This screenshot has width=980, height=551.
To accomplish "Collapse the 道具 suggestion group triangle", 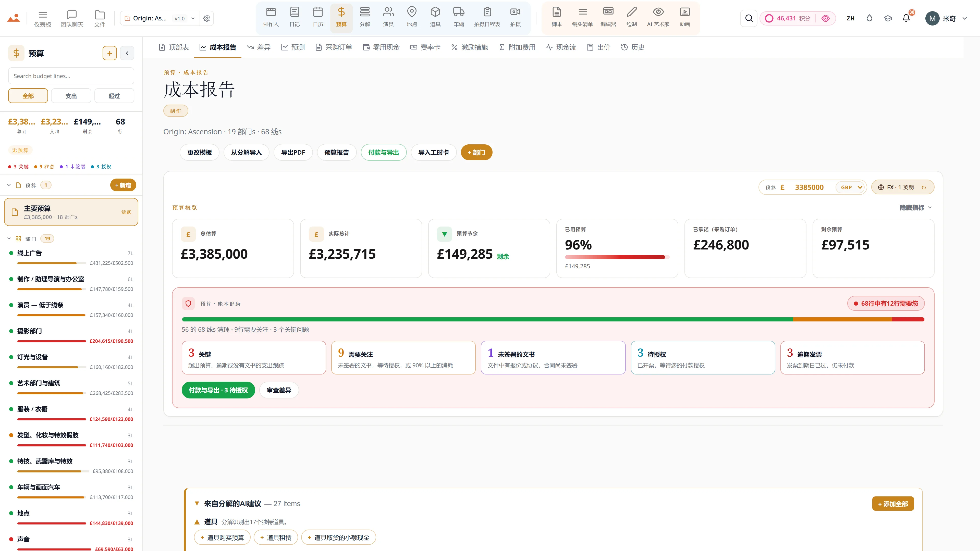I will tap(197, 522).
